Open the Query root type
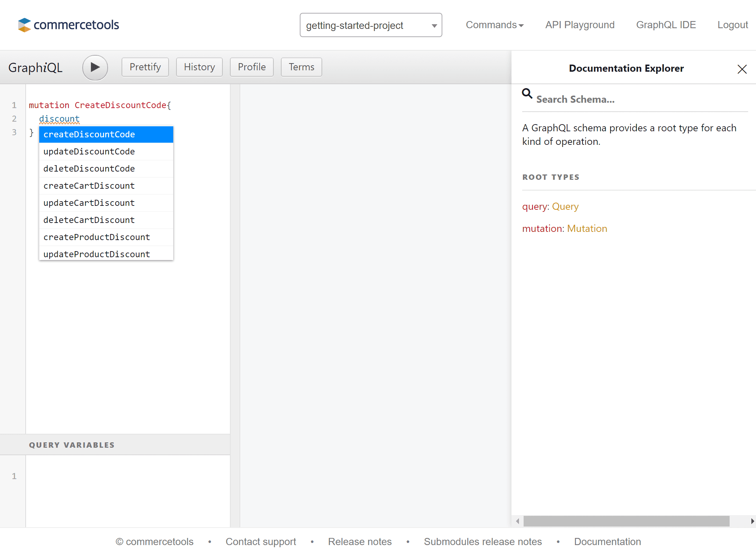This screenshot has height=549, width=756. coord(565,207)
